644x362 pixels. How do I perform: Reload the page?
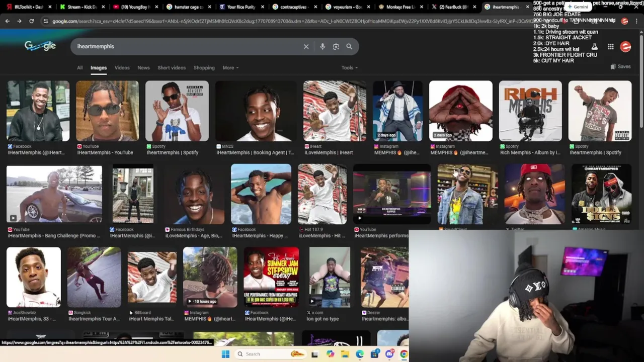pos(31,21)
